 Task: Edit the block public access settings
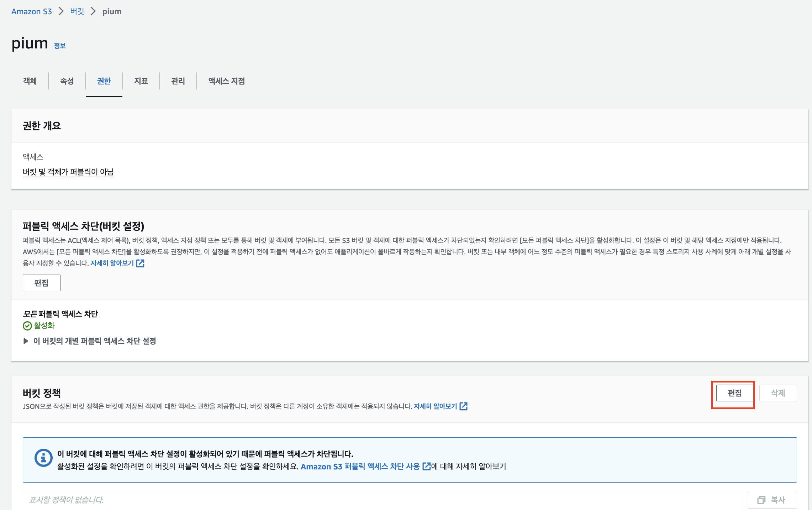pyautogui.click(x=41, y=283)
